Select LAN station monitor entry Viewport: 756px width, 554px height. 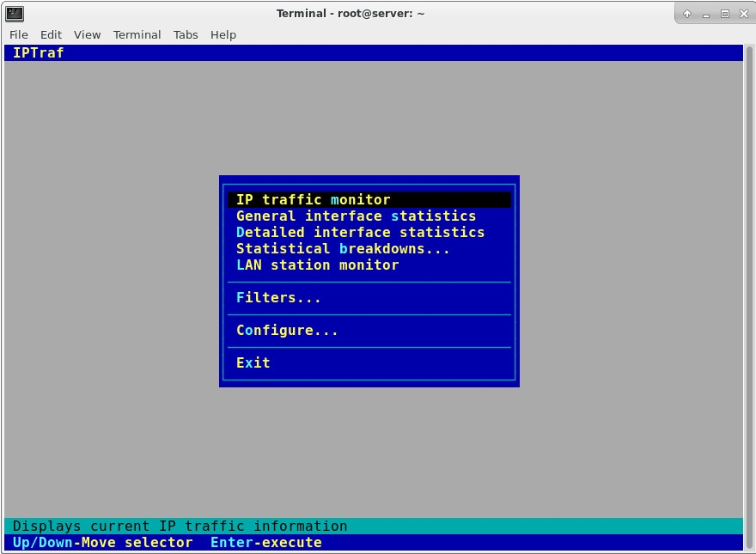pos(369,265)
